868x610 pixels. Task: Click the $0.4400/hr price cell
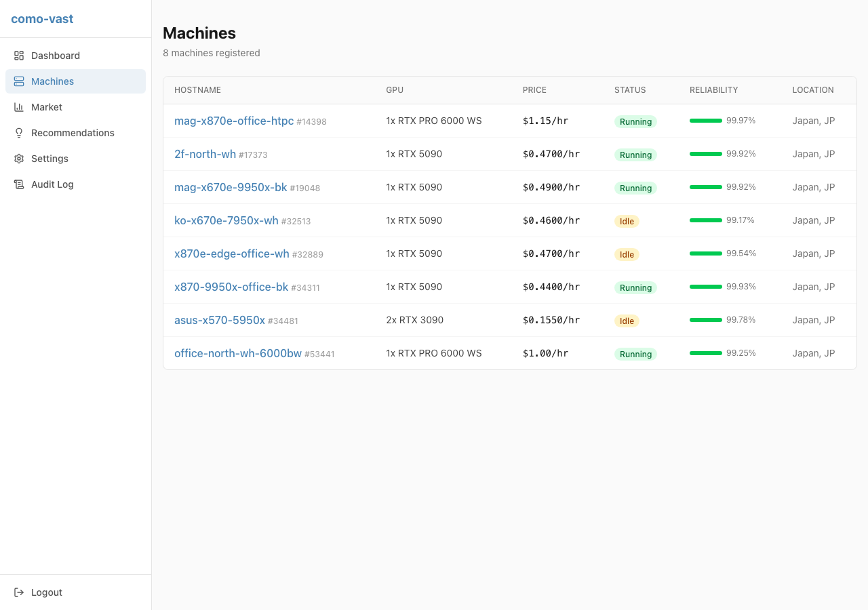(x=551, y=287)
